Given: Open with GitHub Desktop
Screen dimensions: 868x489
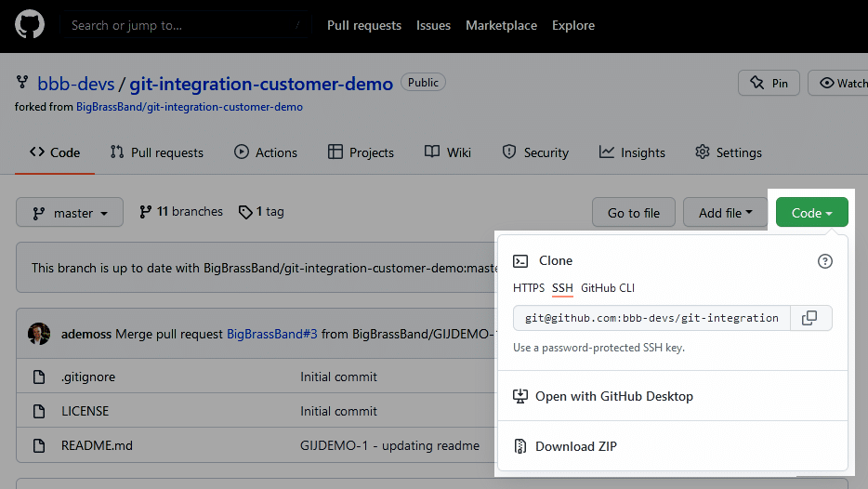Looking at the screenshot, I should [x=613, y=396].
